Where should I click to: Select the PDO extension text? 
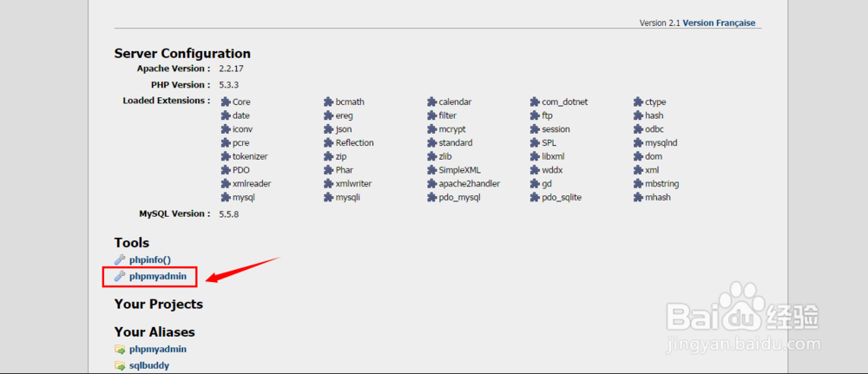tap(241, 170)
